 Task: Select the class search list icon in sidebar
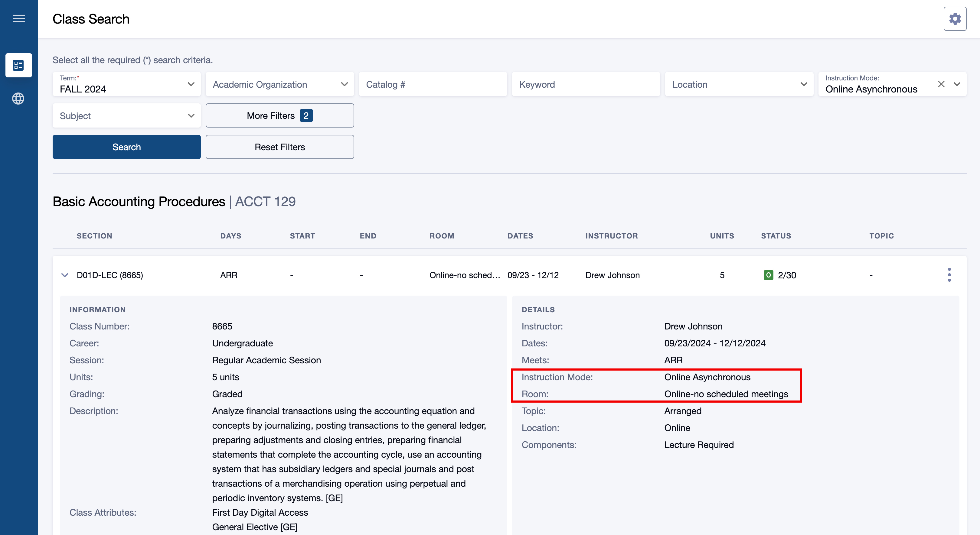19,65
